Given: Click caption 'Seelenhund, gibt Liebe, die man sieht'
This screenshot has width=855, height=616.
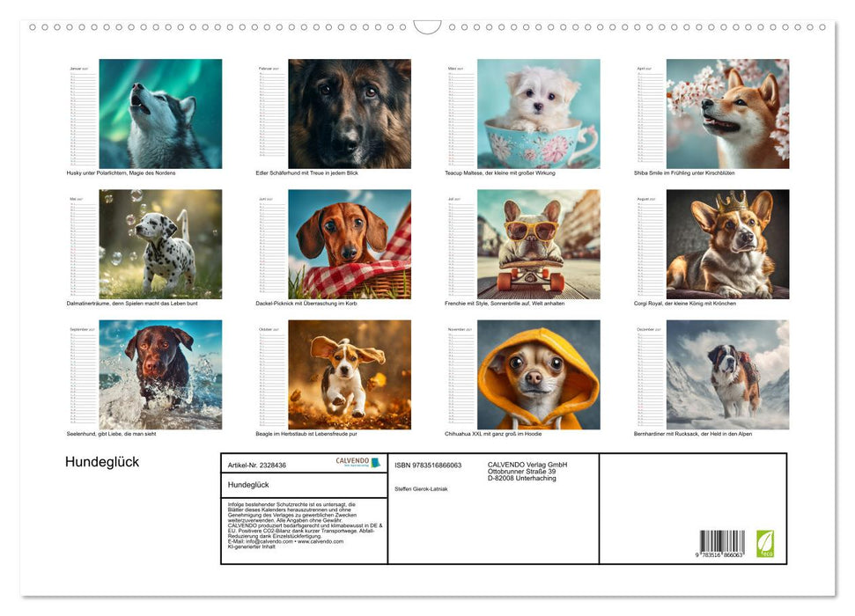Looking at the screenshot, I should pyautogui.click(x=111, y=434).
